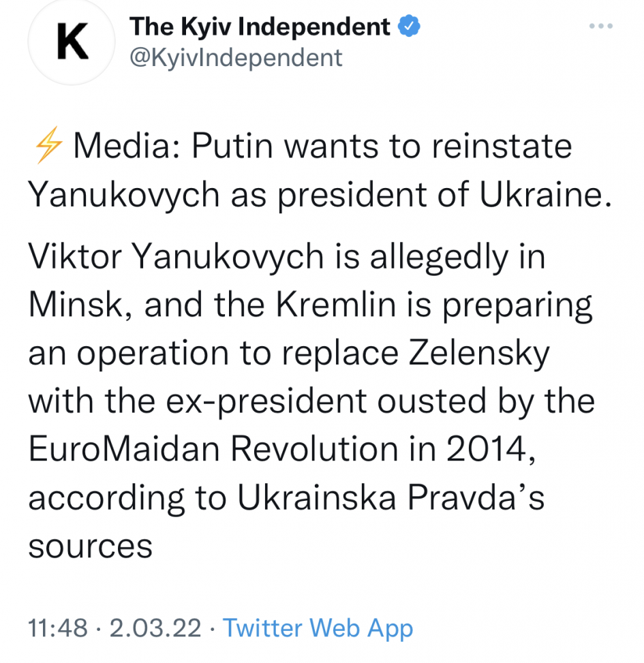Screen dimensions: 644x663
Task: Click the word Viktor in the tweet
Action: [x=74, y=257]
